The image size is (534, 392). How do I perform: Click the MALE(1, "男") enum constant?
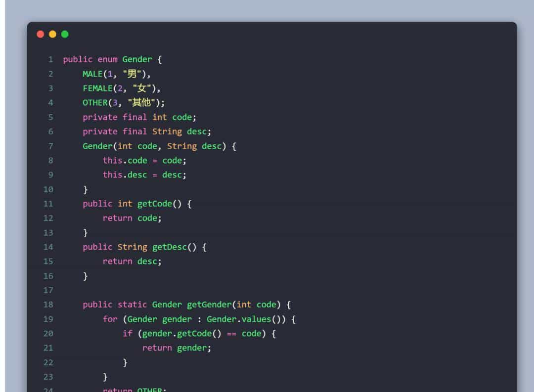point(117,74)
